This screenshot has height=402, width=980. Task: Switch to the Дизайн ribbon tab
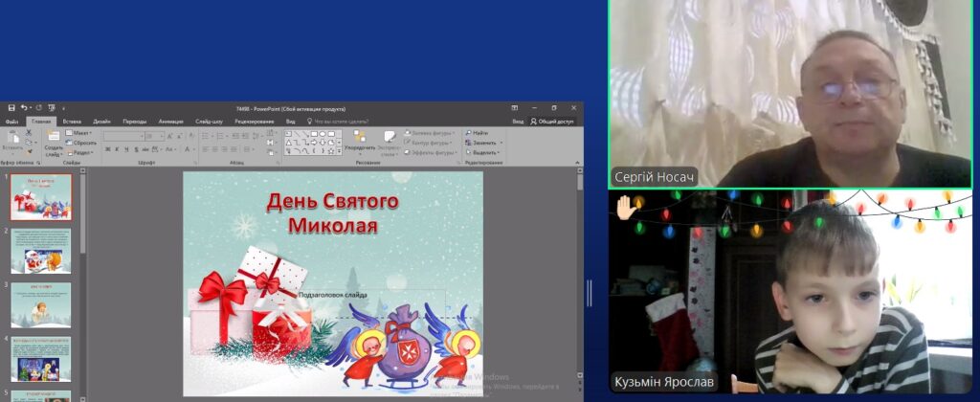(x=101, y=122)
